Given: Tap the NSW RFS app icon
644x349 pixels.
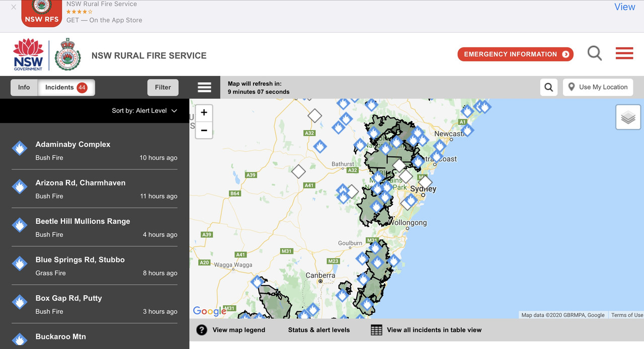Looking at the screenshot, I should pos(42,14).
